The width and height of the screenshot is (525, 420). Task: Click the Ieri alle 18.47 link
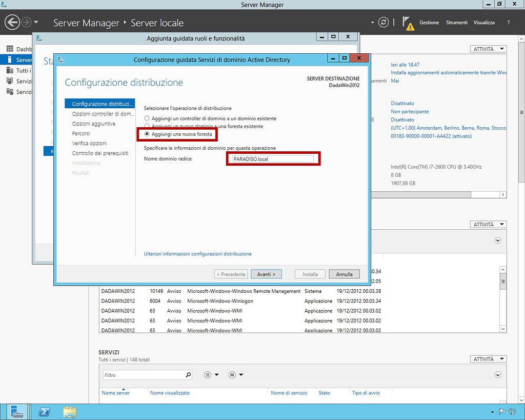pyautogui.click(x=405, y=65)
